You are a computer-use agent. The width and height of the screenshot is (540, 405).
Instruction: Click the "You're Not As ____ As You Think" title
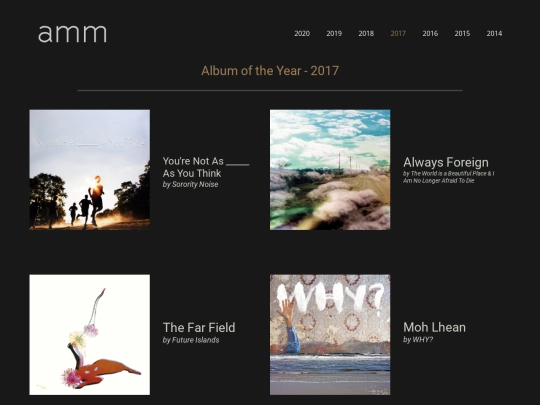(x=206, y=167)
